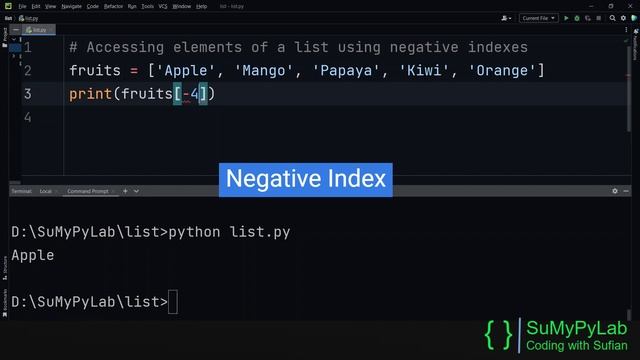Click the terminal prompt input cursor
The height and width of the screenshot is (360, 640).
(173, 302)
